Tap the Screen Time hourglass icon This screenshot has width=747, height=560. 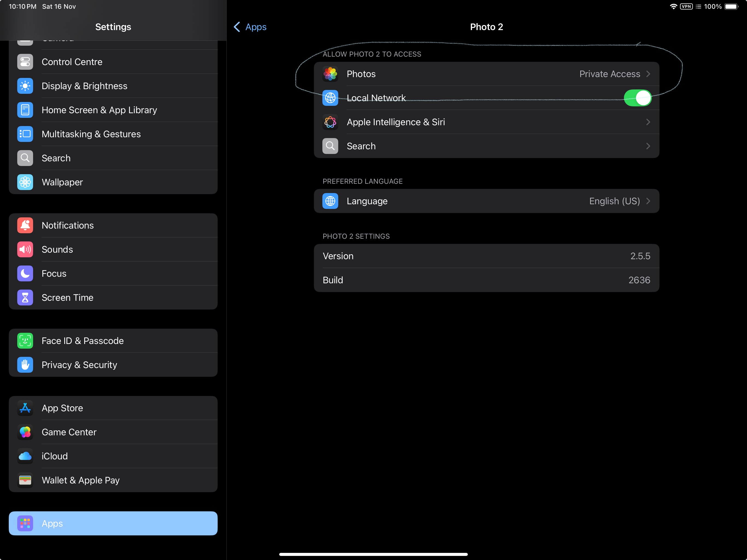tap(25, 297)
